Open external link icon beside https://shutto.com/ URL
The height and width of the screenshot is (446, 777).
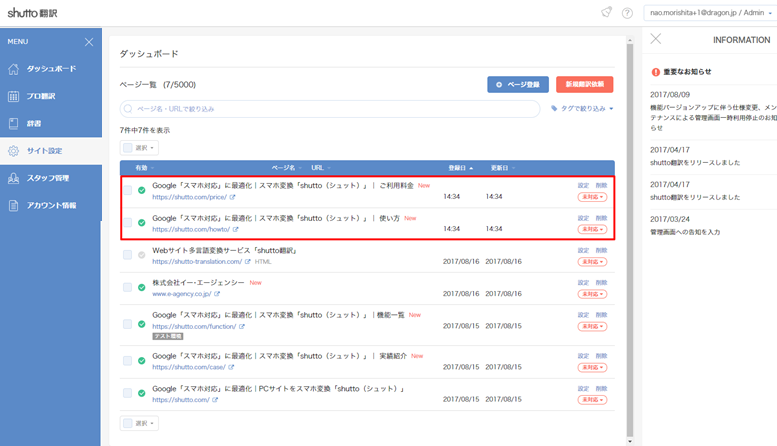click(x=215, y=400)
